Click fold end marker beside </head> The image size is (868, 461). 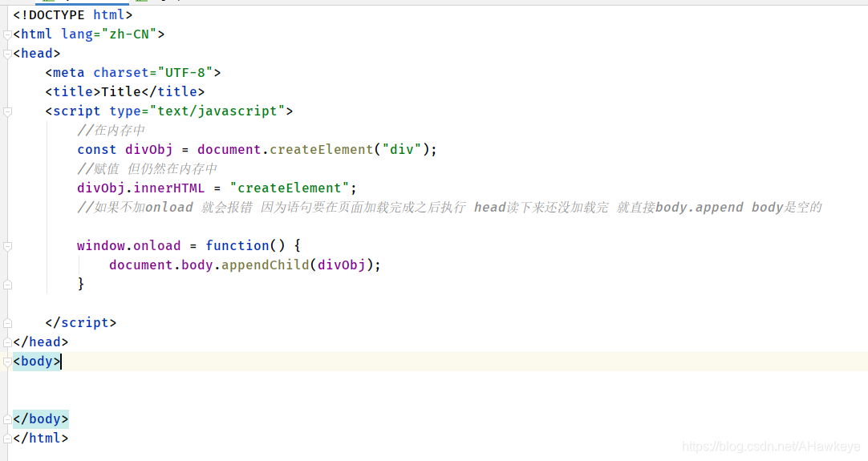(x=7, y=342)
